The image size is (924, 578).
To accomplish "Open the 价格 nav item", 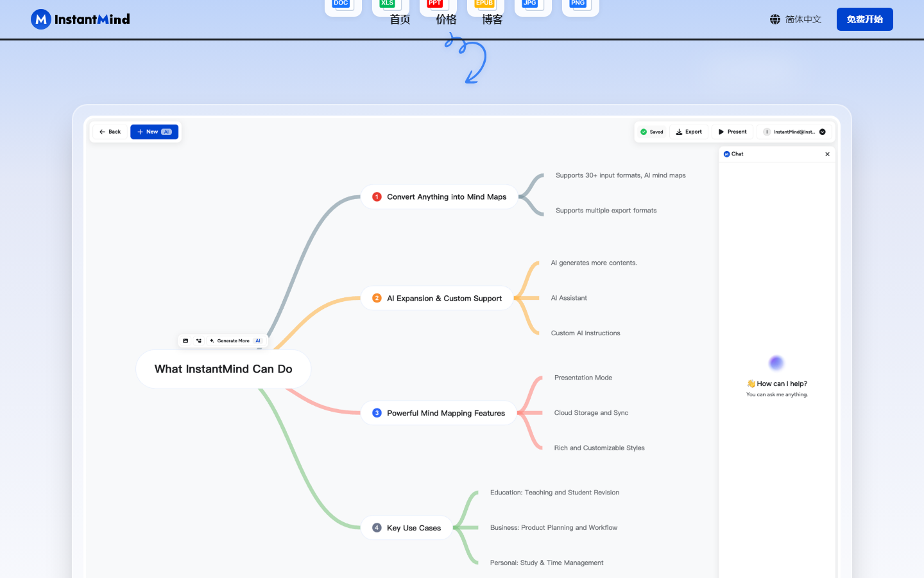I will click(x=446, y=20).
